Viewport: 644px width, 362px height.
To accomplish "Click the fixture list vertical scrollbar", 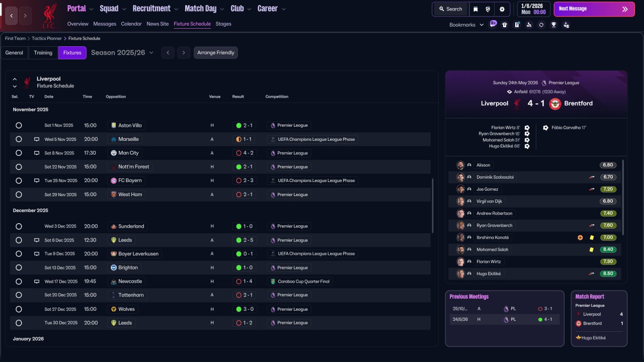I will click(x=433, y=205).
